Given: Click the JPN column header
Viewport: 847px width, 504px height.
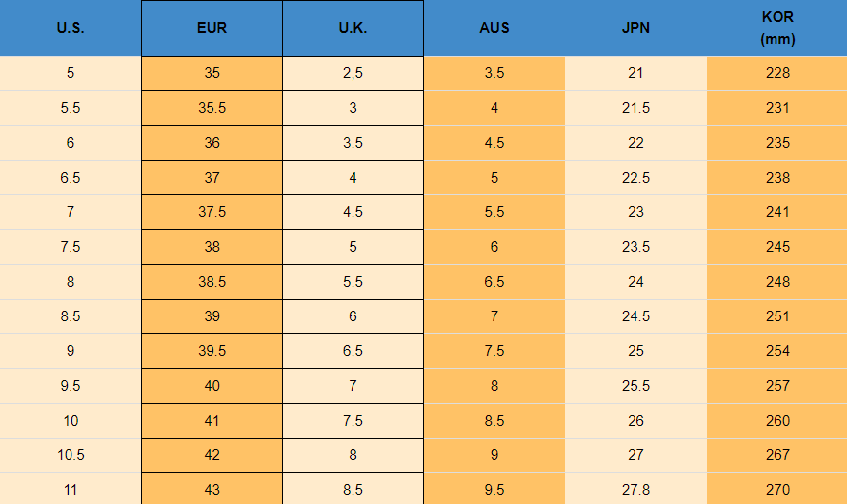Looking at the screenshot, I should [635, 28].
